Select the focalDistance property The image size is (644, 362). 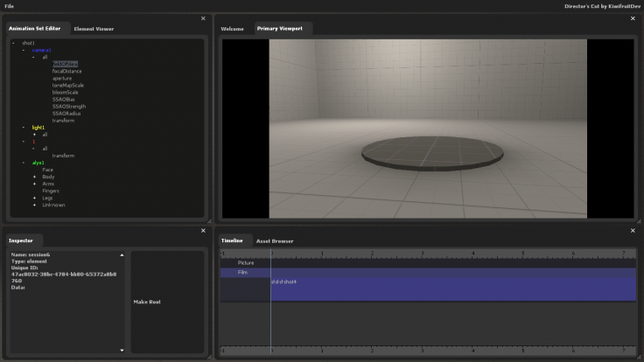pyautogui.click(x=66, y=71)
